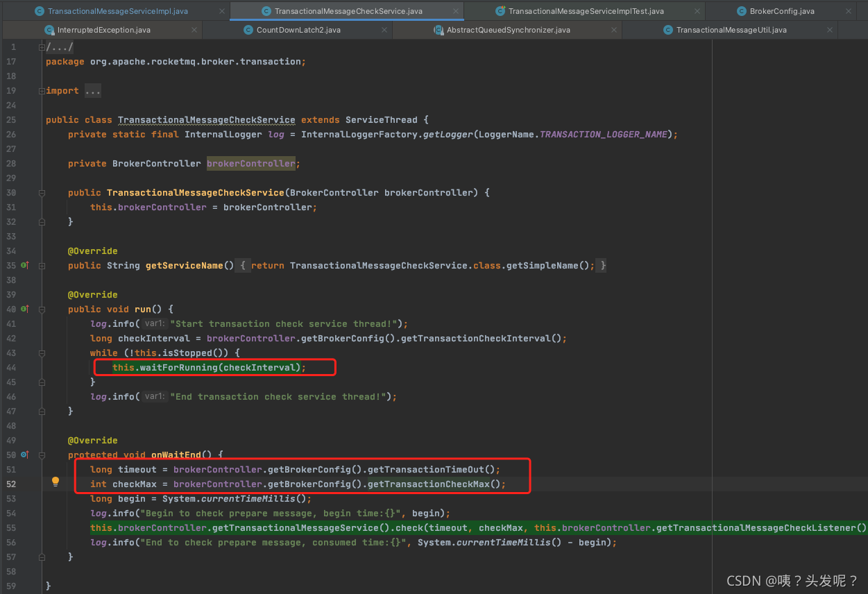This screenshot has width=868, height=594.
Task: Click the class icon on TransactionalMessageCheckService.java tab
Action: coord(266,11)
